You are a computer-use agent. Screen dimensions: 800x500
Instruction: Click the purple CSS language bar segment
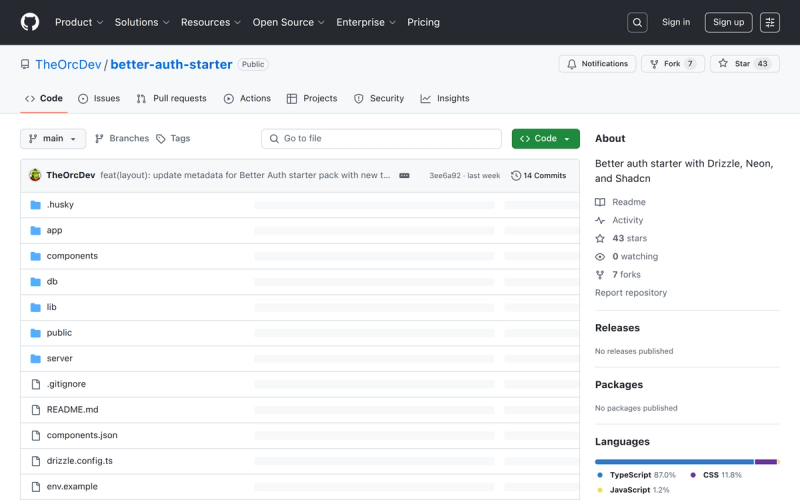click(x=766, y=462)
